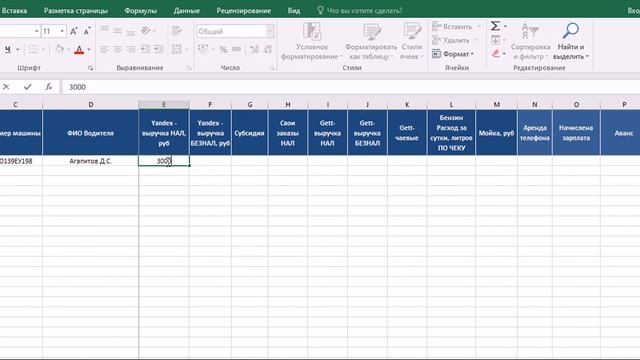Click the AutoSum sigma icon
Viewport: 640px width, 360px height.
click(495, 26)
